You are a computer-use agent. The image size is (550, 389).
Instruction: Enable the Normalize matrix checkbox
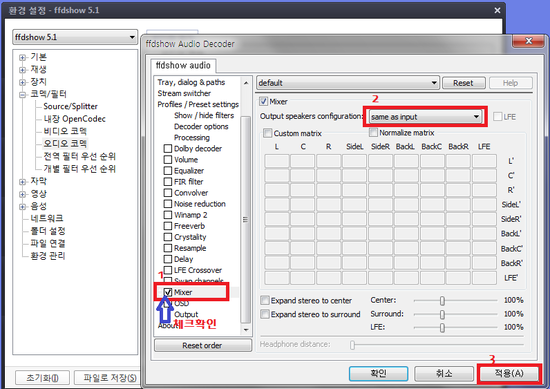tap(373, 133)
